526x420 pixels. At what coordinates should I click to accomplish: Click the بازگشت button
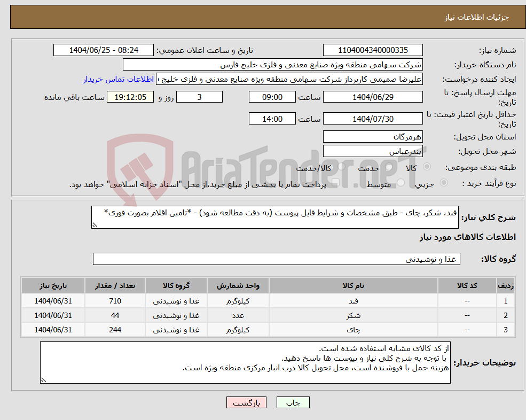point(246,402)
